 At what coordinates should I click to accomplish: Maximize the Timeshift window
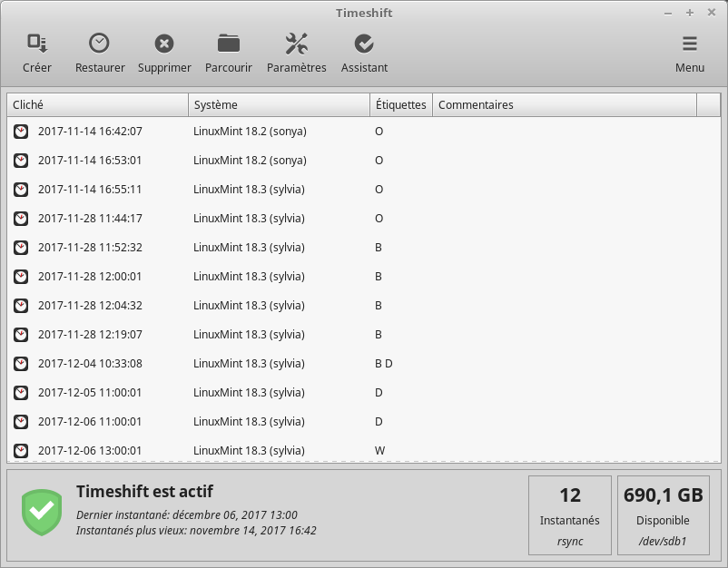[x=690, y=13]
